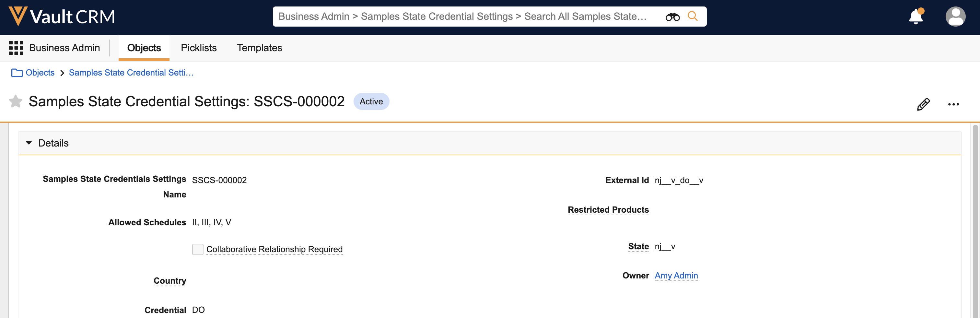Favorite this record with the star icon
Image resolution: width=980 pixels, height=318 pixels.
tap(16, 101)
